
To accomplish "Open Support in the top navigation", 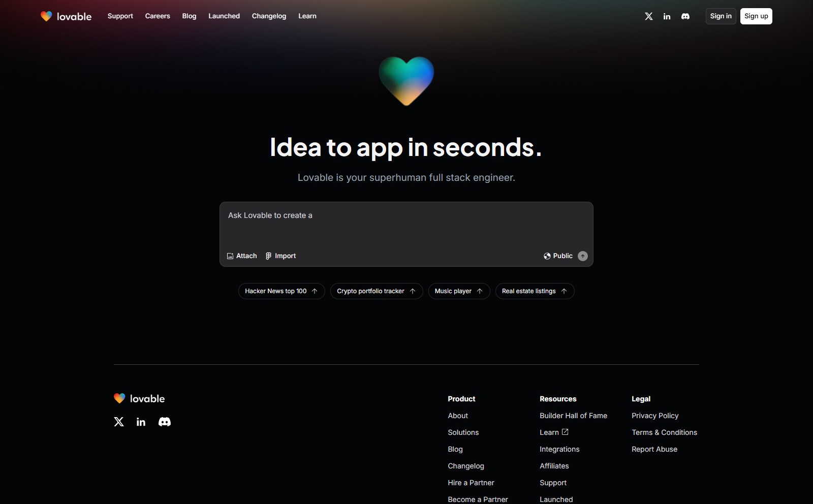I will point(120,16).
